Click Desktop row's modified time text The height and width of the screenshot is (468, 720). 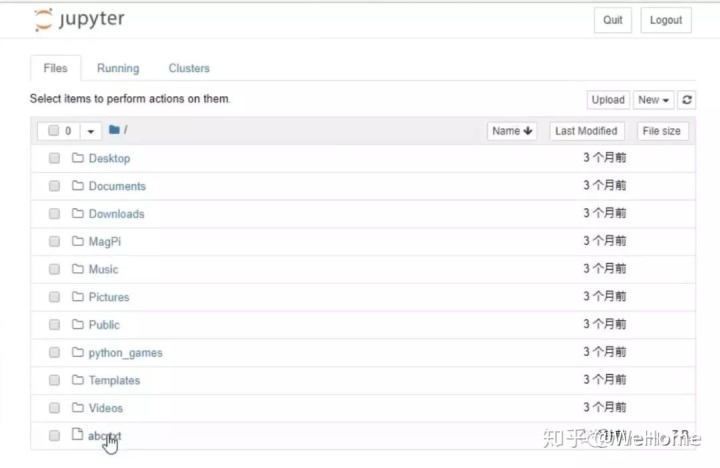(x=605, y=158)
